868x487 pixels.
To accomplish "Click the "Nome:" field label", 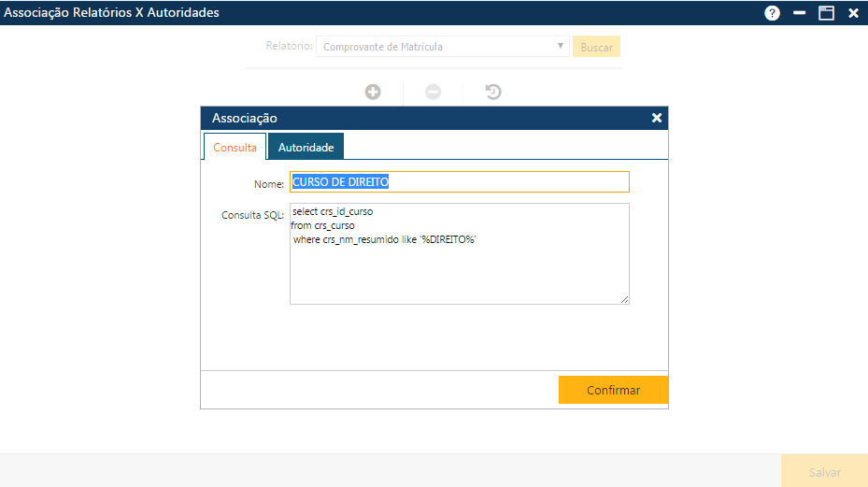I will pyautogui.click(x=268, y=184).
